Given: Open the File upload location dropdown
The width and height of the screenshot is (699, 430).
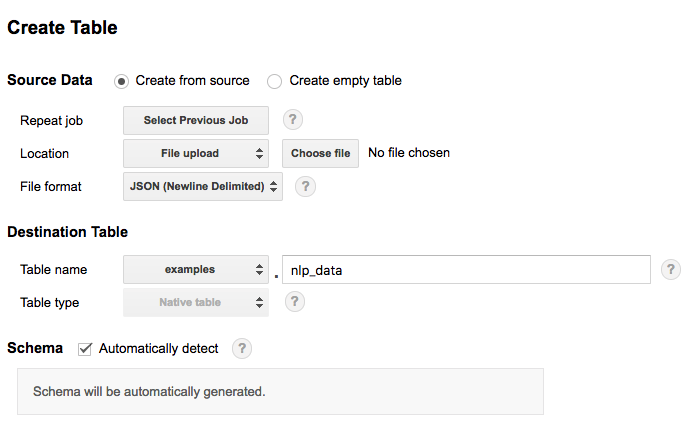Looking at the screenshot, I should tap(196, 153).
